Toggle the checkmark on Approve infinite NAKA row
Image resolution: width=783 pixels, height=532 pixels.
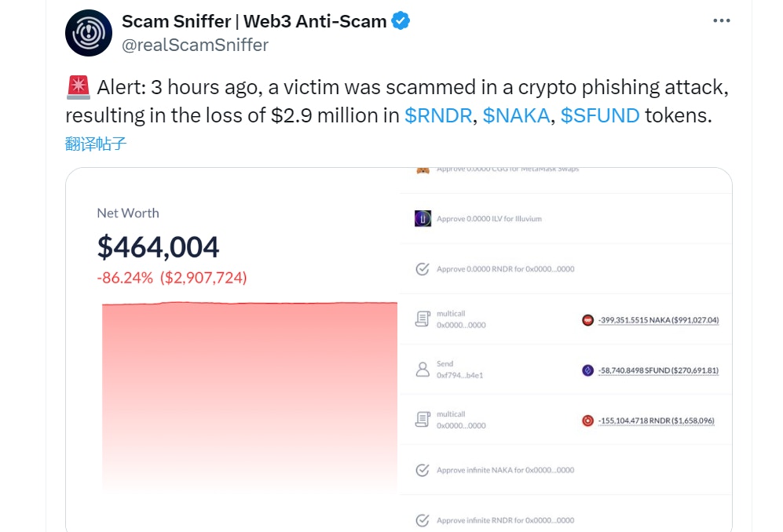423,470
